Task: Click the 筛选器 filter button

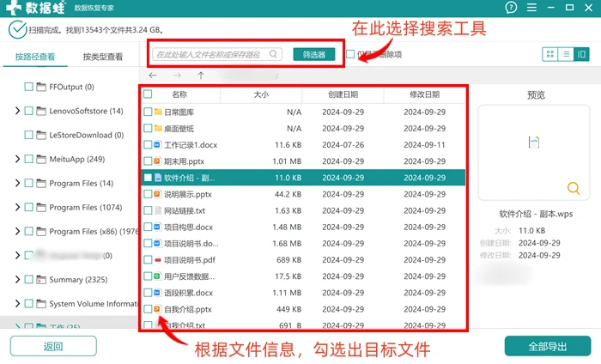Action: click(x=314, y=54)
